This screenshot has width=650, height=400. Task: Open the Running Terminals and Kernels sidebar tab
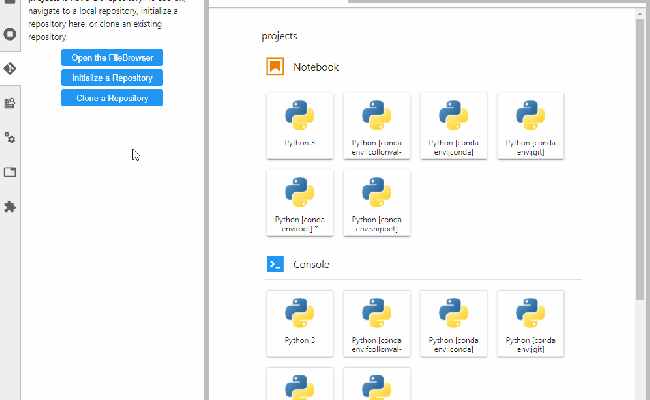pos(10,34)
